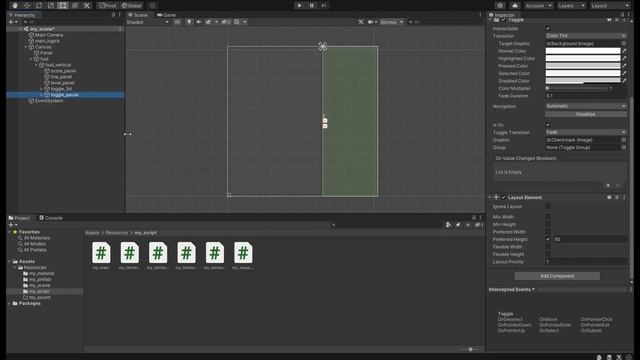Switch to the Project tab
The image size is (640, 360).
pyautogui.click(x=20, y=218)
